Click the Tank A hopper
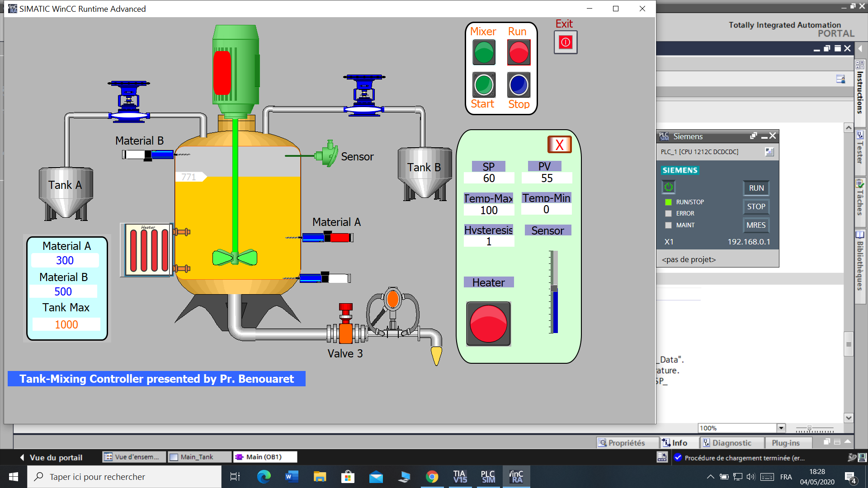This screenshot has width=868, height=488. click(x=66, y=193)
